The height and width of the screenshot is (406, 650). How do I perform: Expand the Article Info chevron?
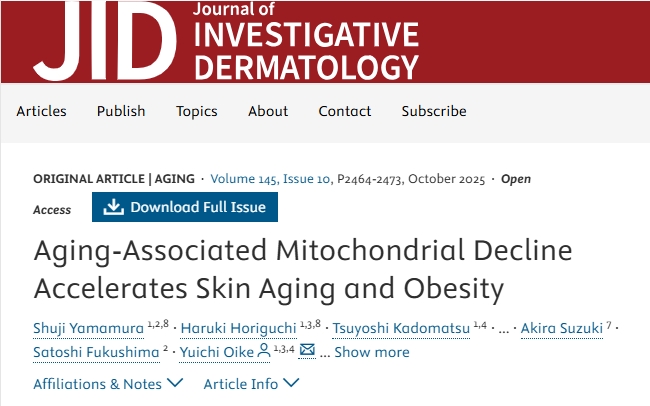coord(290,383)
